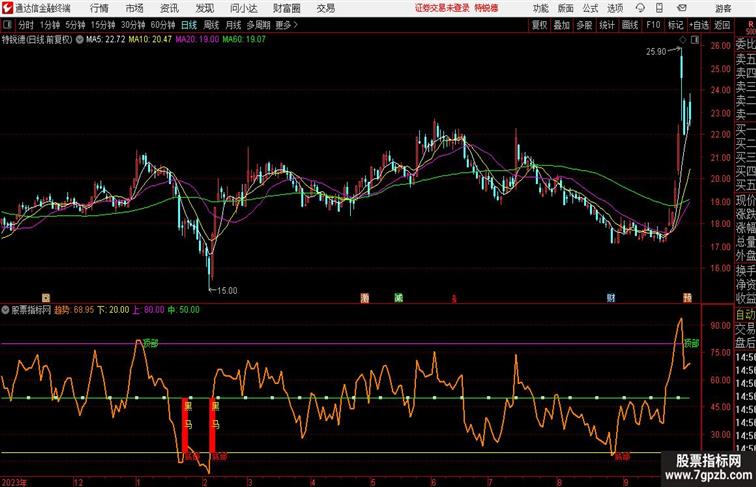Click the MA5: 22.72 value label
The width and height of the screenshot is (756, 487).
(106, 40)
